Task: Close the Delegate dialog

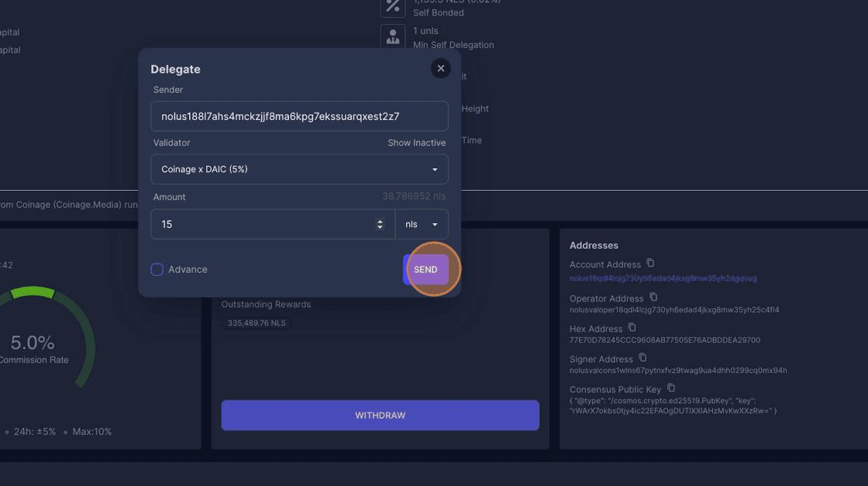Action: click(x=440, y=68)
